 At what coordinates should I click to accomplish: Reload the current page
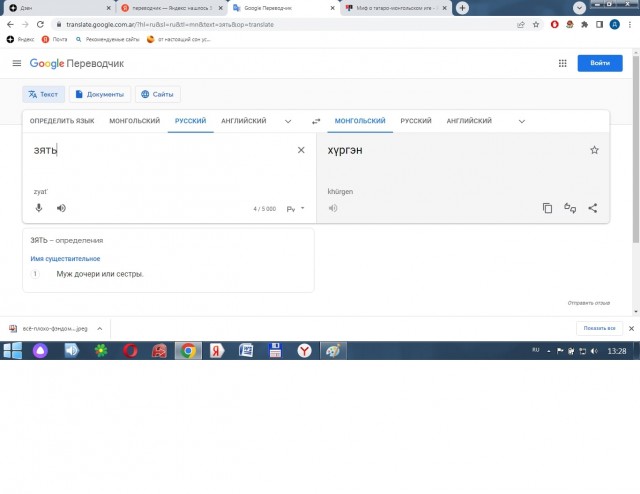(x=40, y=24)
